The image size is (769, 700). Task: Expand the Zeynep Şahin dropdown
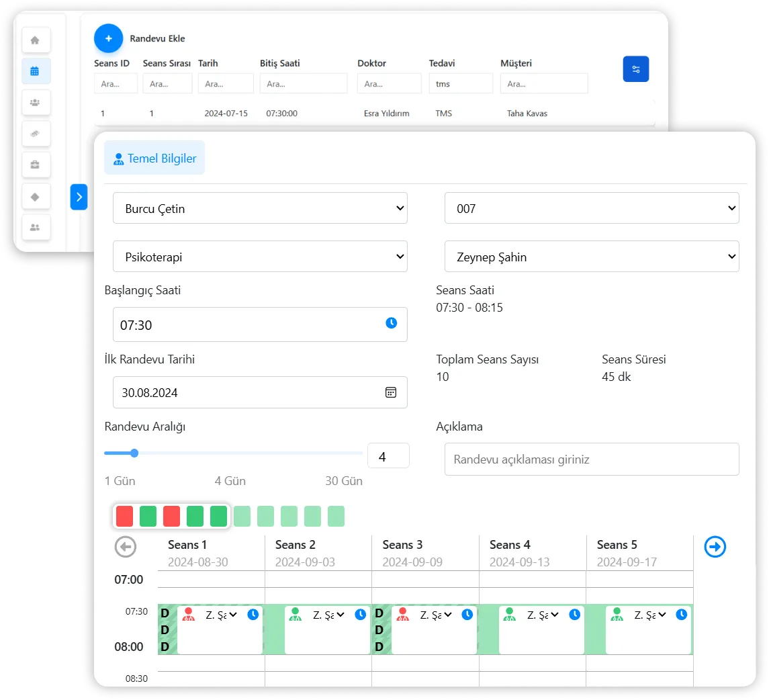pos(591,257)
